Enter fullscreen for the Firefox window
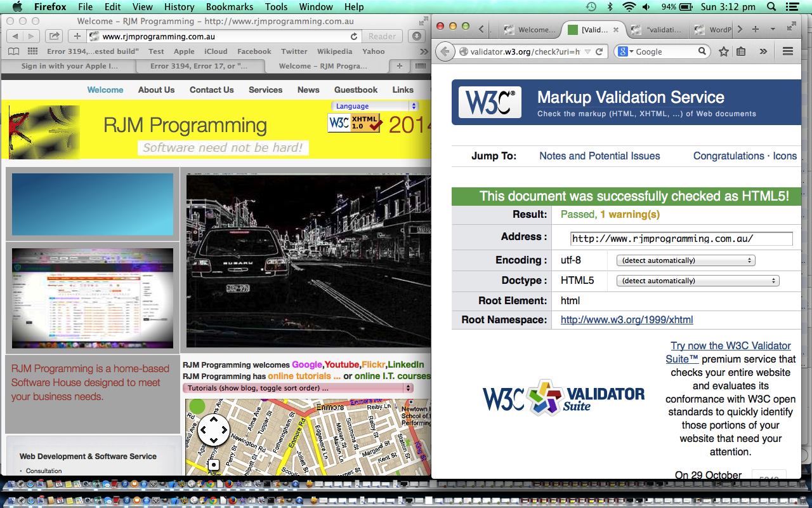The height and width of the screenshot is (508, 812). pos(792,27)
